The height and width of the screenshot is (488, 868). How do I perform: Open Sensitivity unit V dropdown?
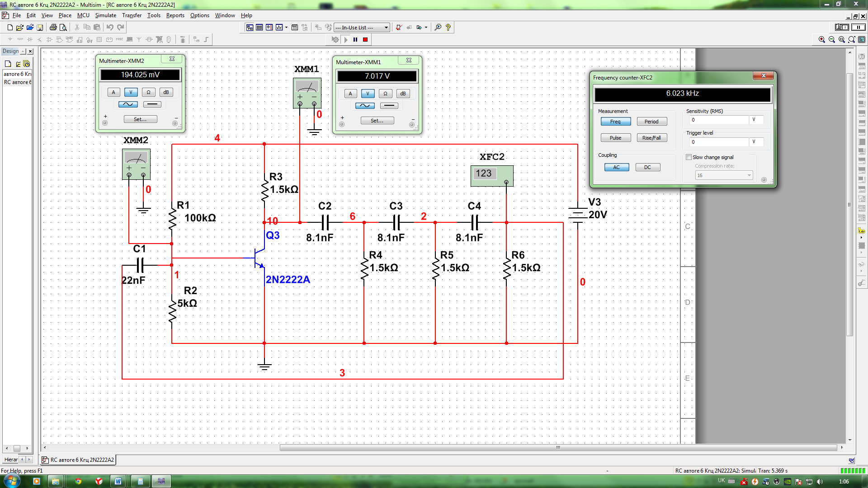(757, 120)
